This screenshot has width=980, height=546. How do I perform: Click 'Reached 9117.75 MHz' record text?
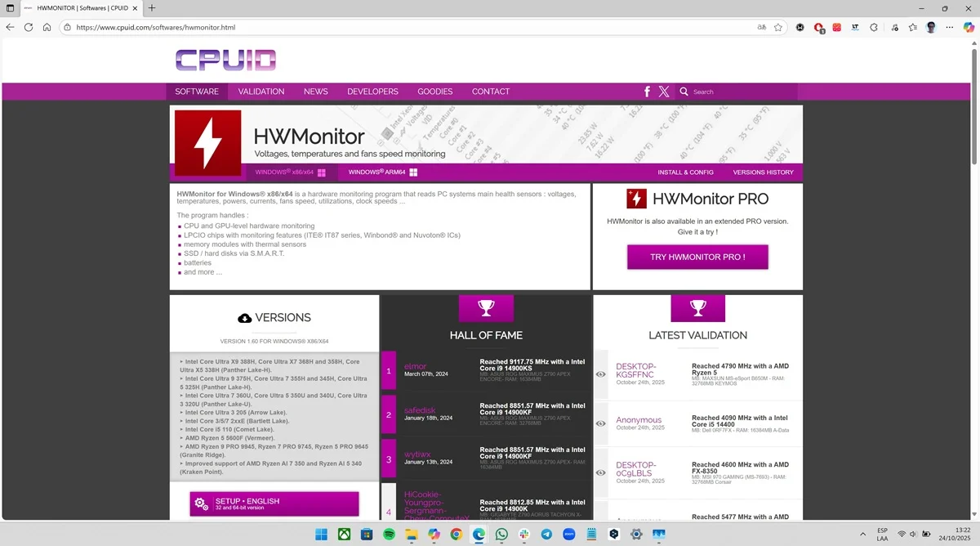532,365
